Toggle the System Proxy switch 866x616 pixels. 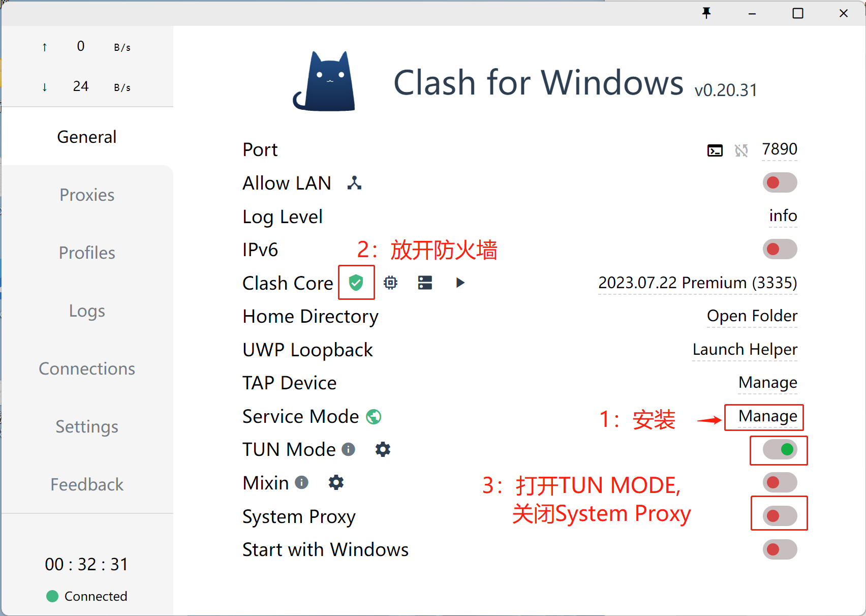tap(780, 516)
